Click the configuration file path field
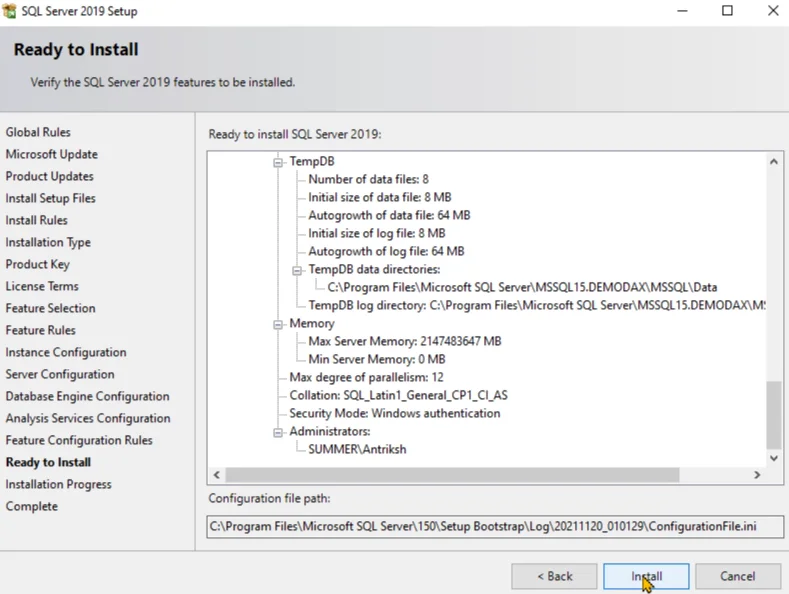This screenshot has width=789, height=594. [495, 527]
